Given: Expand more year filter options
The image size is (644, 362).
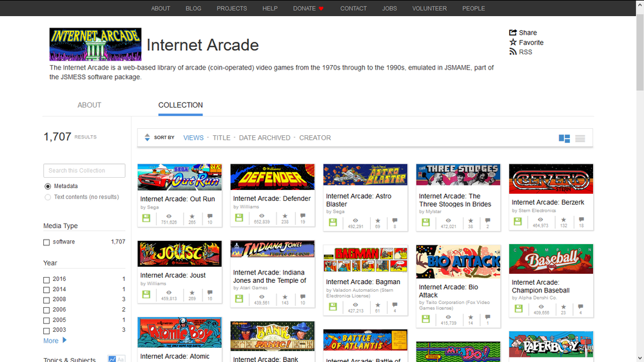Looking at the screenshot, I should coord(55,341).
